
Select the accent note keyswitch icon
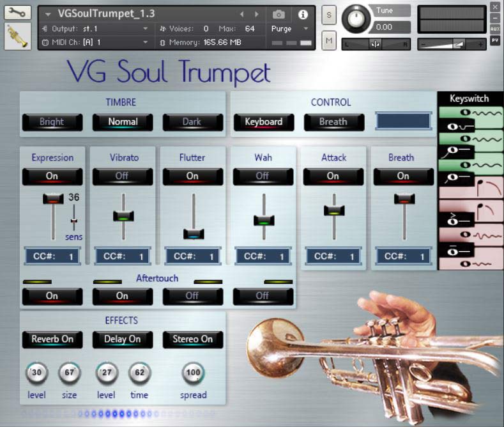(x=457, y=220)
